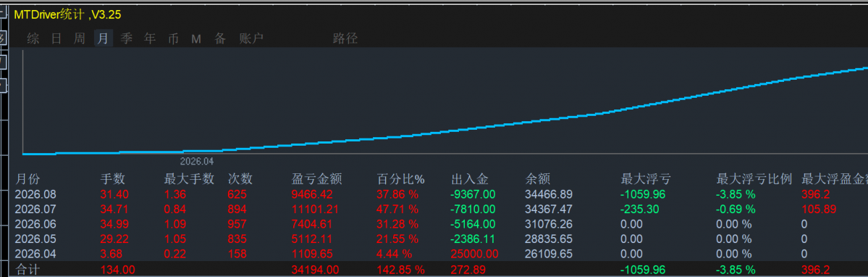868x277 pixels.
Task: Open the 路径 path tab
Action: 345,38
